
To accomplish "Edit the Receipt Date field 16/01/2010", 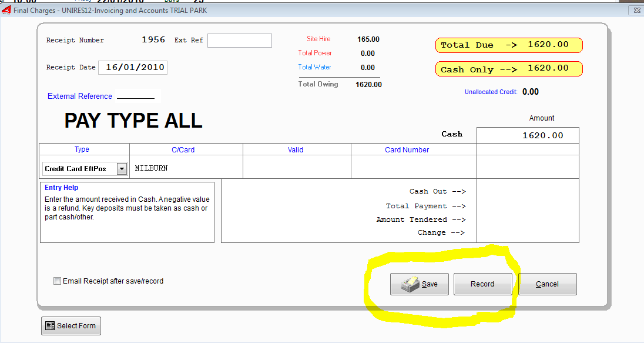I will coord(133,68).
